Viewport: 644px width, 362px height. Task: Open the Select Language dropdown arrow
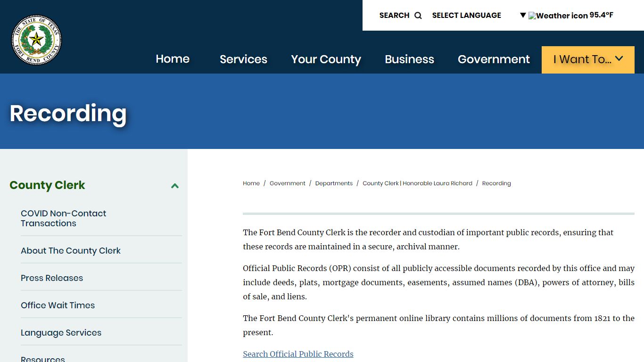click(523, 15)
